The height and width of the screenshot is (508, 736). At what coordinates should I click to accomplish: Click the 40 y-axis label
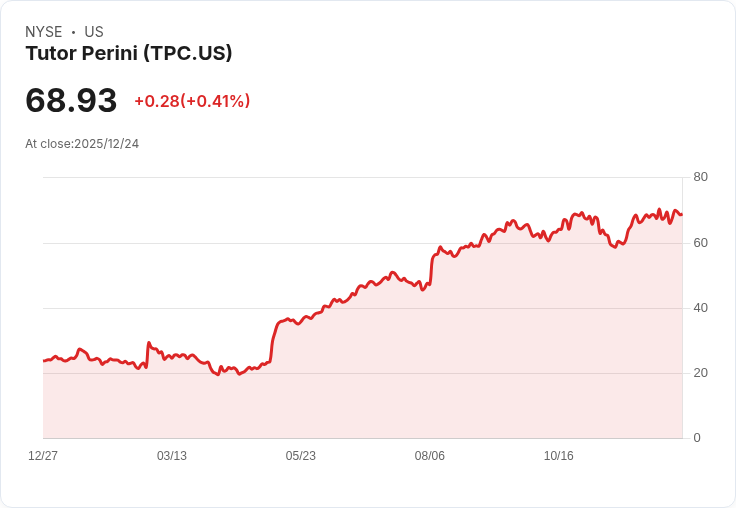coord(700,308)
